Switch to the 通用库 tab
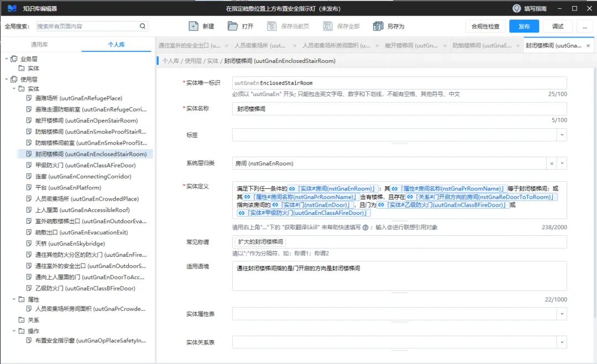The width and height of the screenshot is (597, 364). 39,45
